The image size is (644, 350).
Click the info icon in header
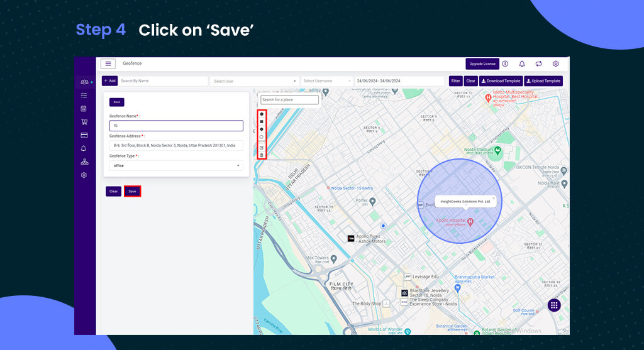point(505,63)
